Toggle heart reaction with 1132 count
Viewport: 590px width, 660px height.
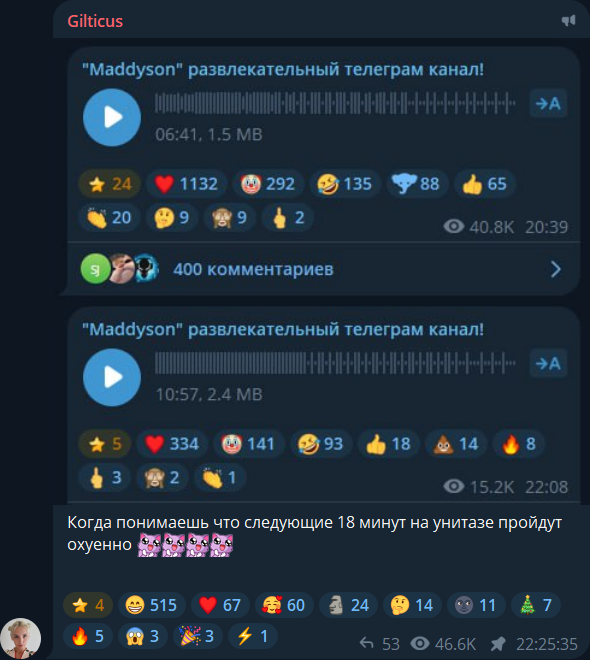pyautogui.click(x=187, y=184)
